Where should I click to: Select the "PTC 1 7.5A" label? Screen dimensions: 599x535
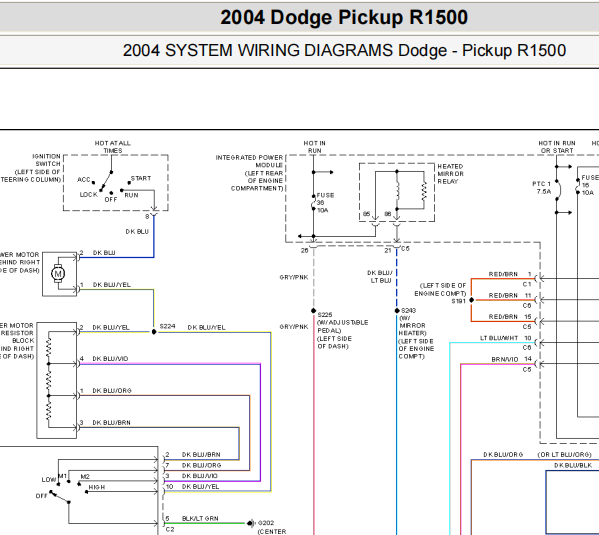(542, 188)
